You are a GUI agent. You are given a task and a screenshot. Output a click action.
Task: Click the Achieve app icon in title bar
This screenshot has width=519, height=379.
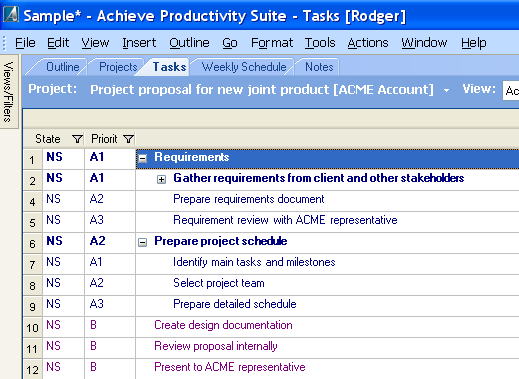11,15
